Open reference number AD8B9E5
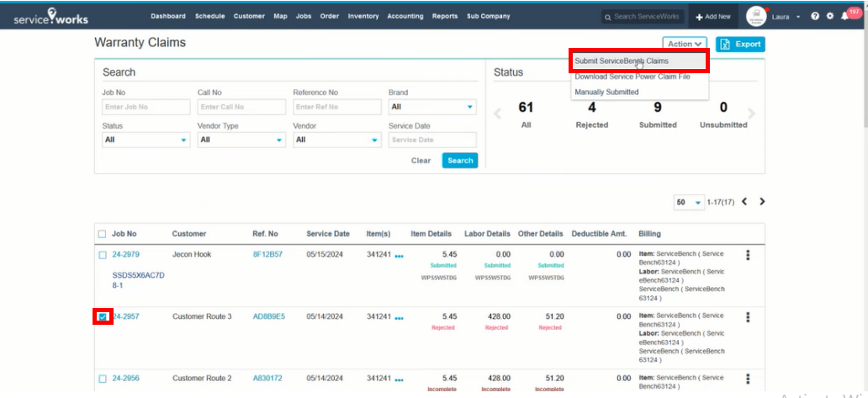868x398 pixels. [x=269, y=316]
